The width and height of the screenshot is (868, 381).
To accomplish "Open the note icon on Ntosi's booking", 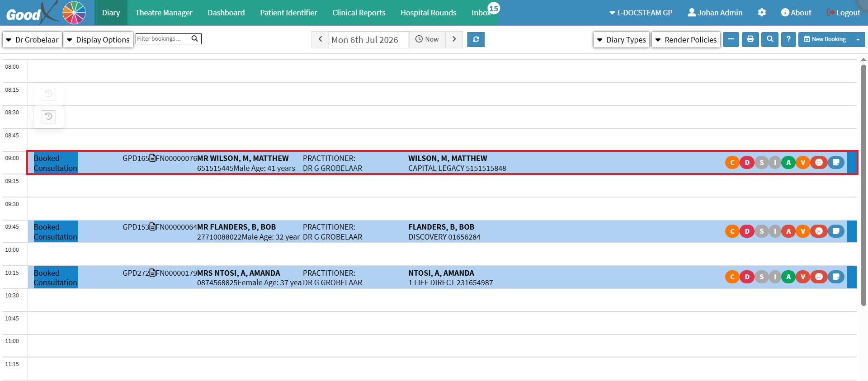I will pyautogui.click(x=836, y=277).
